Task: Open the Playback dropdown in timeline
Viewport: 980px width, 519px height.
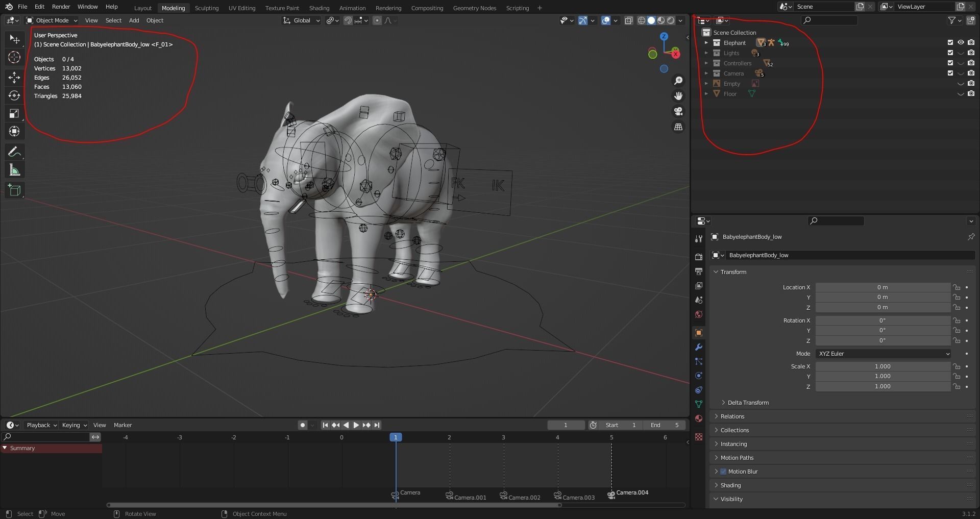Action: pos(41,425)
